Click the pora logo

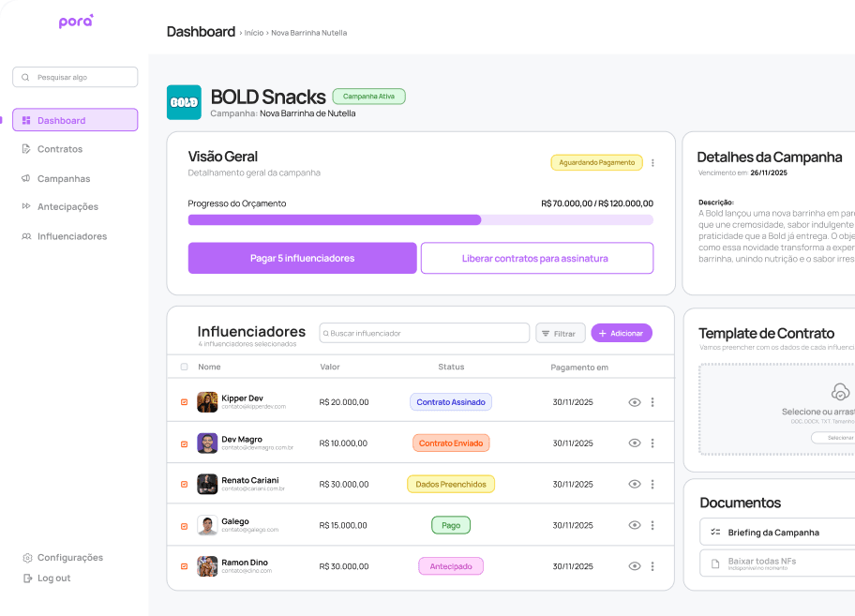click(76, 22)
